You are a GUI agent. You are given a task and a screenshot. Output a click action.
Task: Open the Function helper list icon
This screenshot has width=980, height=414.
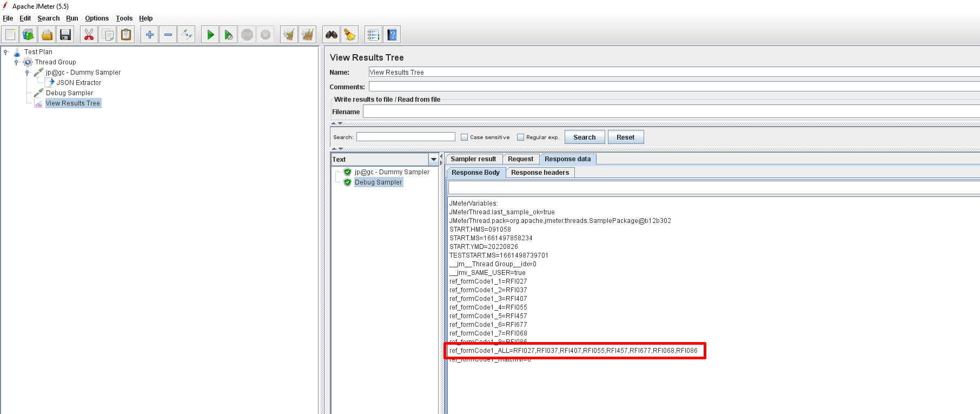point(373,35)
